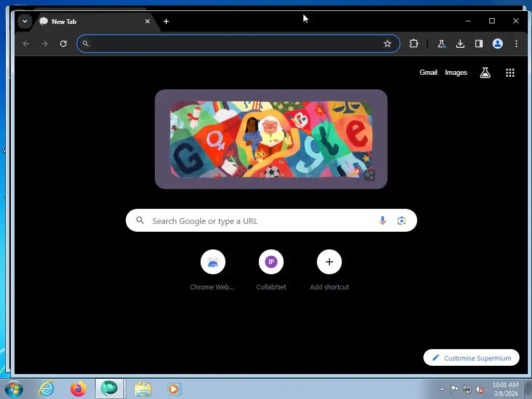Show hidden system tray icons

tap(442, 390)
